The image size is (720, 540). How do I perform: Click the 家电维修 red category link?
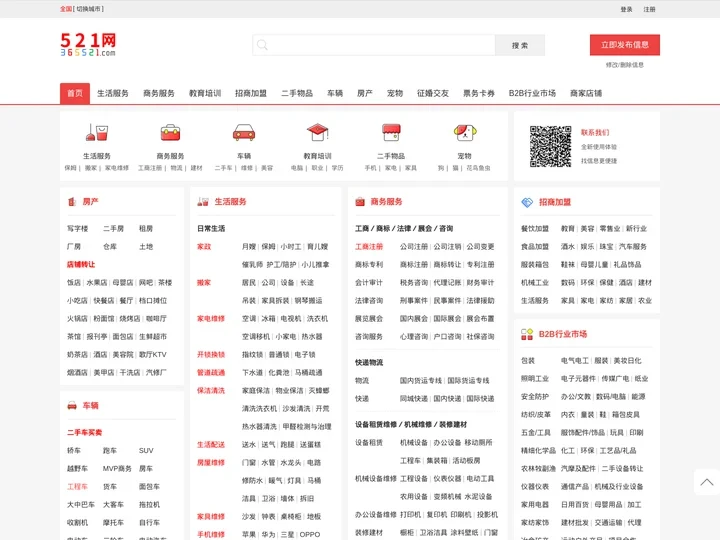211,318
